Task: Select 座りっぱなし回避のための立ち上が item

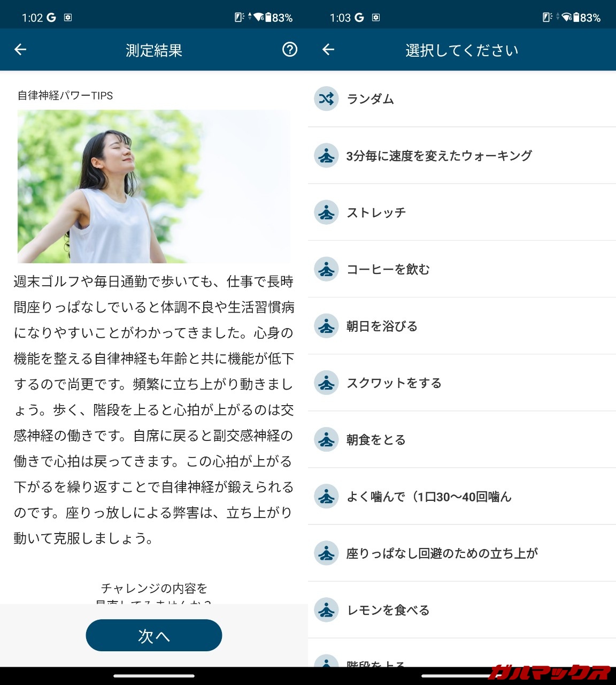Action: 442,553
